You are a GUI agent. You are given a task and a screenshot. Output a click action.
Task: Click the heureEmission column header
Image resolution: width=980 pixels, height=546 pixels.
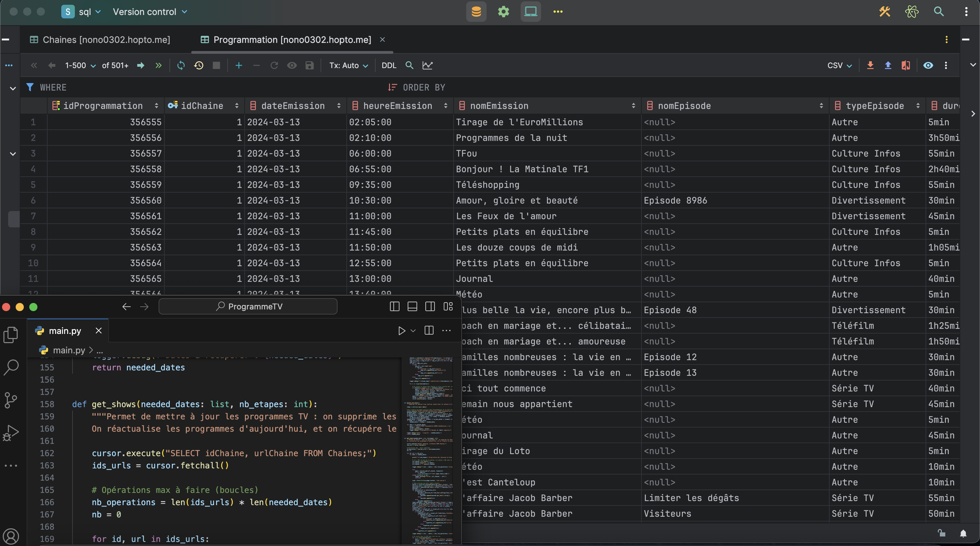[400, 106]
